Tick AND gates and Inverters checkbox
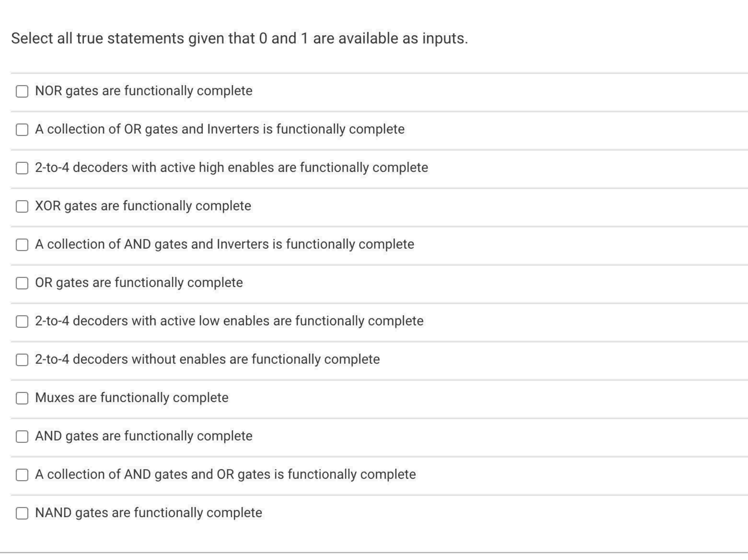This screenshot has height=560, width=748. [x=22, y=245]
